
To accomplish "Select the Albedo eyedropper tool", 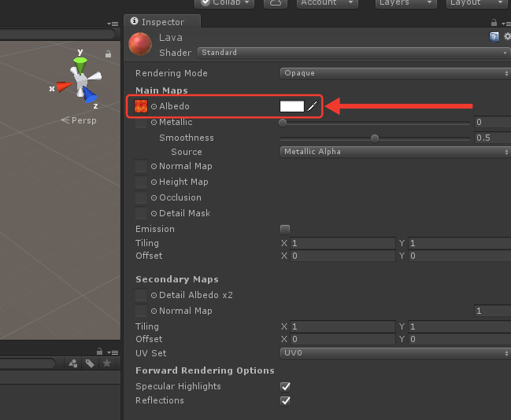I will coord(313,106).
